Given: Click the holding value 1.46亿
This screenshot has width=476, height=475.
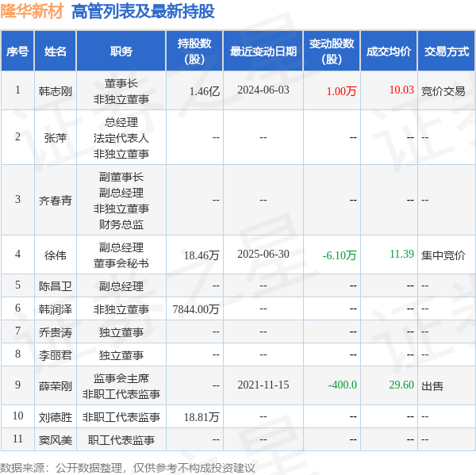Looking at the screenshot, I should (x=205, y=91).
